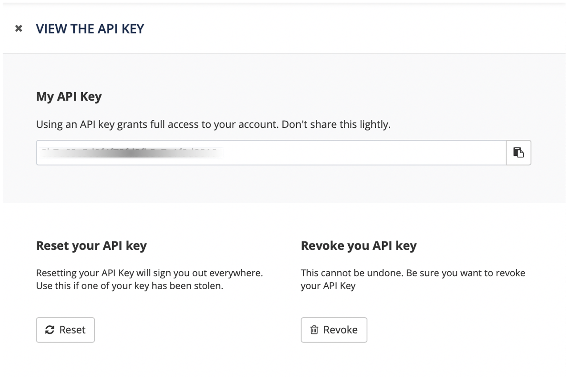Click the circular arrows icon on Reset

tap(50, 330)
